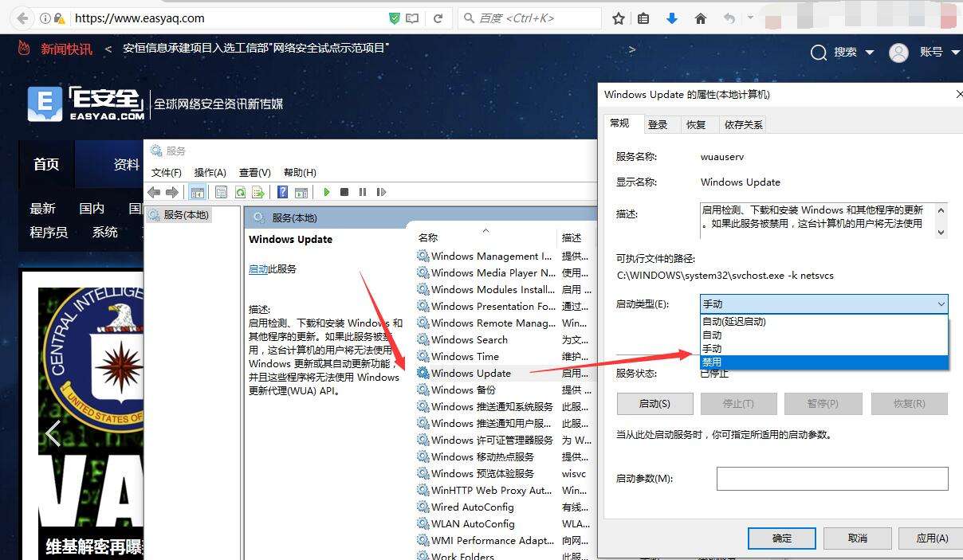Viewport: 963px width, 560px height.
Task: Click the browser reload button
Action: click(438, 18)
